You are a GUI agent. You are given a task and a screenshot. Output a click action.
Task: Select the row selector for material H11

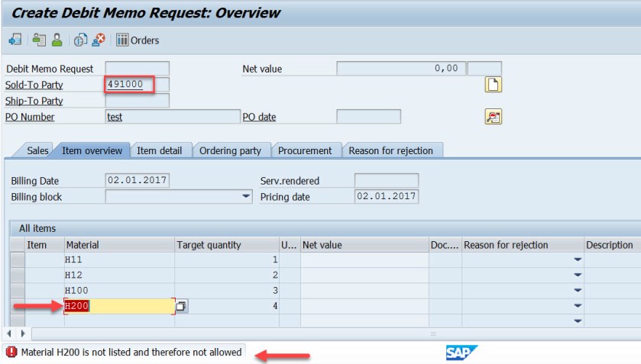point(17,259)
